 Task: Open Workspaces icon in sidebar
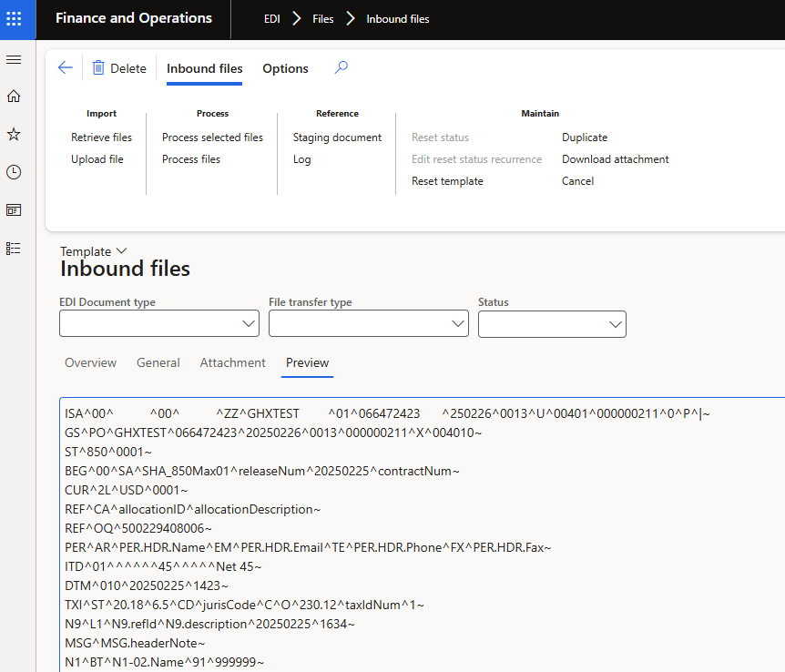pos(14,210)
